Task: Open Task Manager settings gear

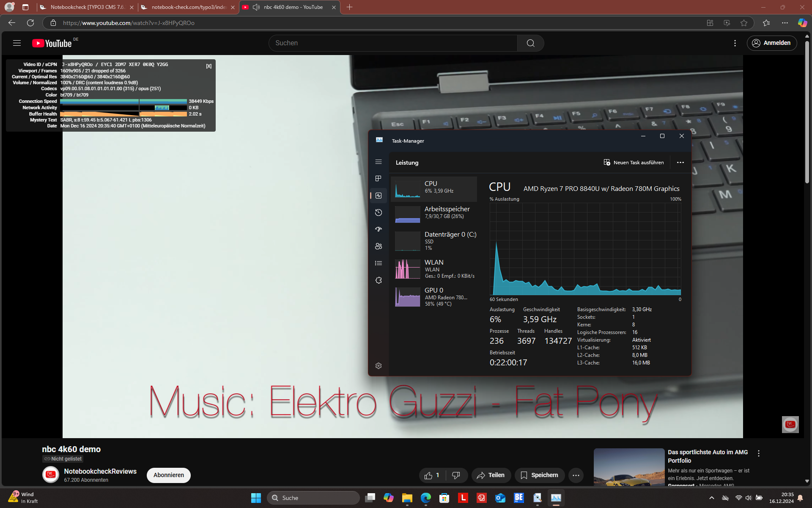Action: point(379,366)
